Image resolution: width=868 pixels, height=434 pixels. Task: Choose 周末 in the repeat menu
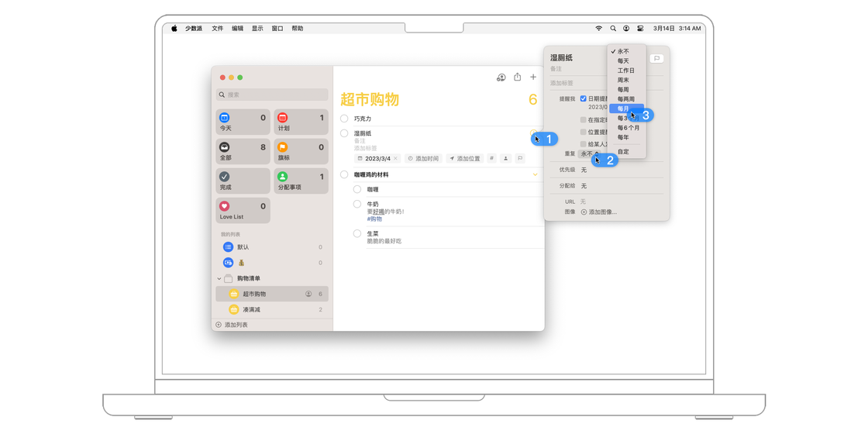coord(627,80)
